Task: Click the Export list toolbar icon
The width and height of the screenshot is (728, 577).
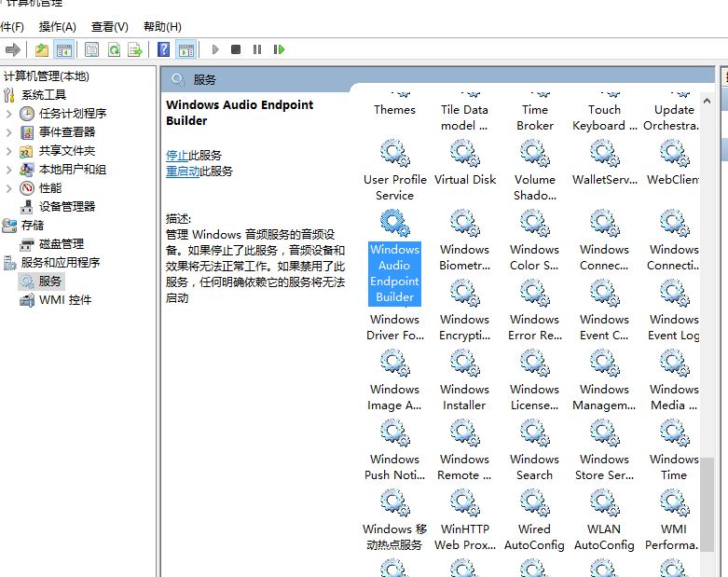Action: coord(135,49)
